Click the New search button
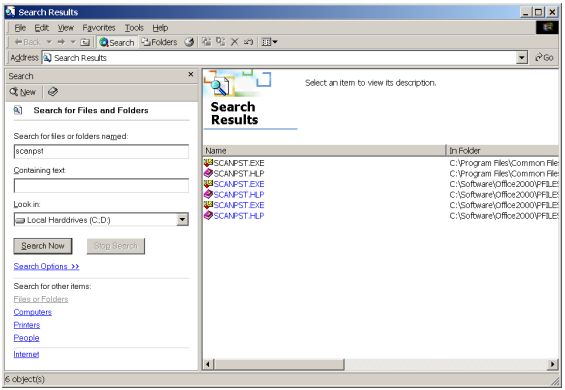Image resolution: width=565 pixels, height=390 pixels. (x=23, y=92)
